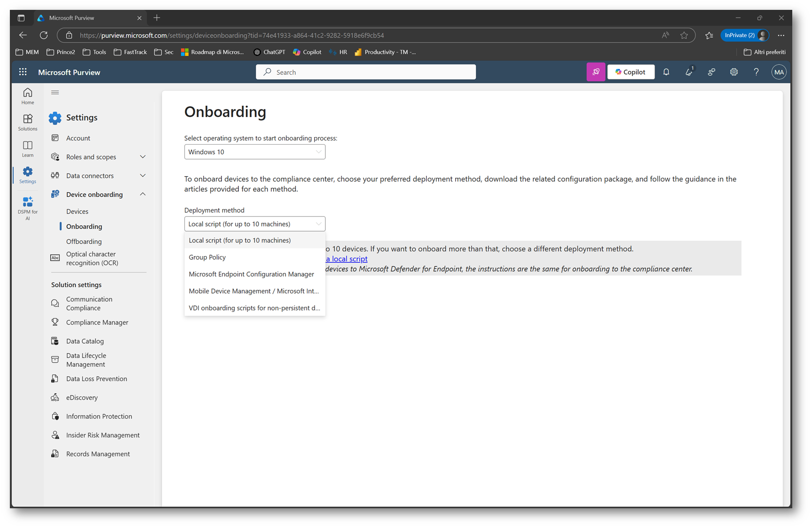Click the browser address bar
812x528 pixels.
(x=367, y=35)
